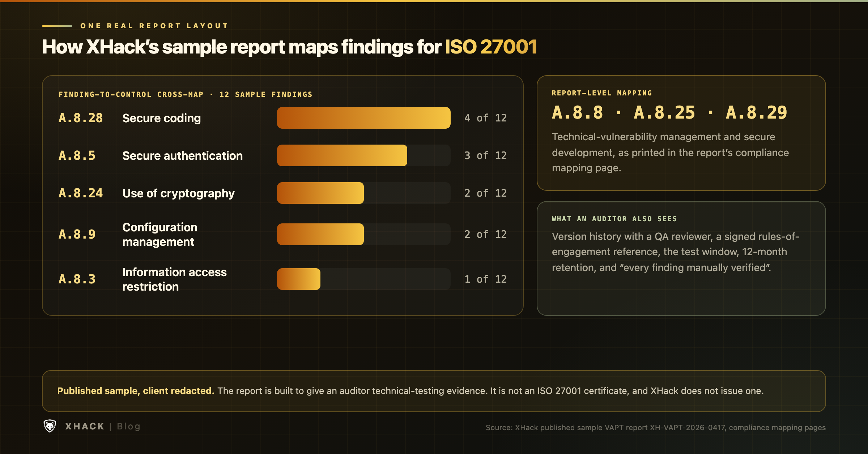This screenshot has height=454, width=868.
Task: Click the XHack fox shield logo
Action: 50,426
